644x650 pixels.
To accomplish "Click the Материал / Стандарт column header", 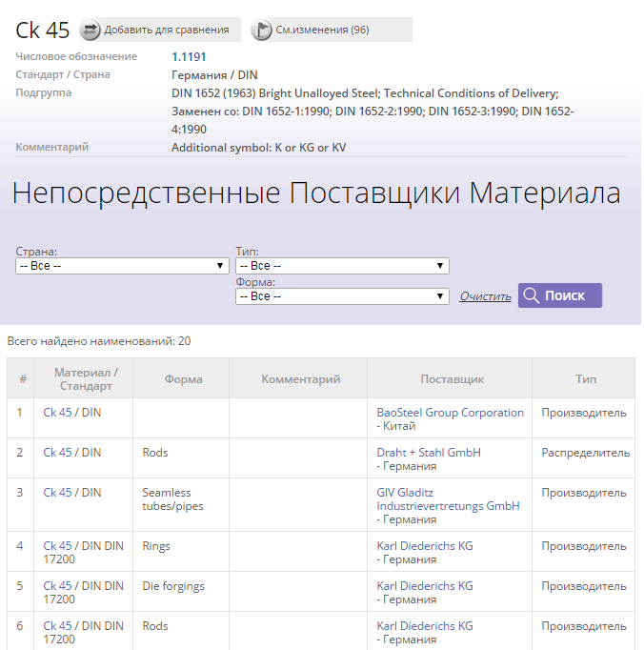I will pyautogui.click(x=83, y=379).
